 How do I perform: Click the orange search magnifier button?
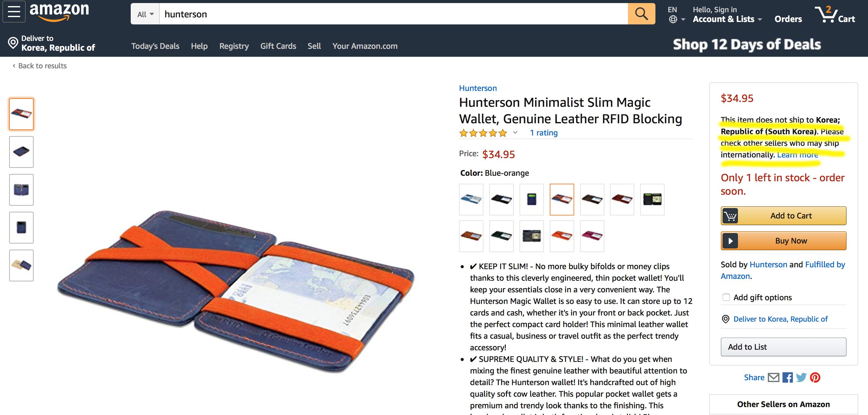pos(641,14)
